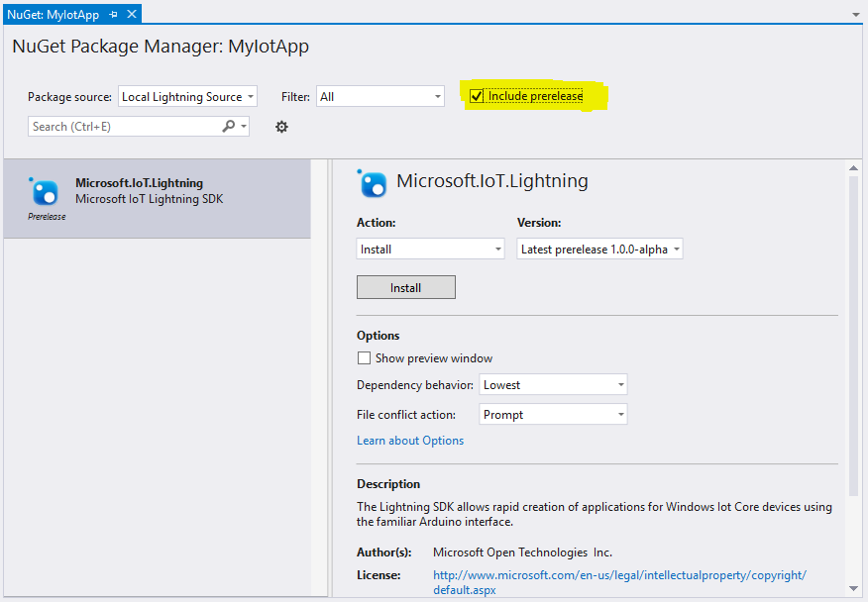Toggle Include prerelease checkbox
This screenshot has height=602, width=868.
pos(476,96)
